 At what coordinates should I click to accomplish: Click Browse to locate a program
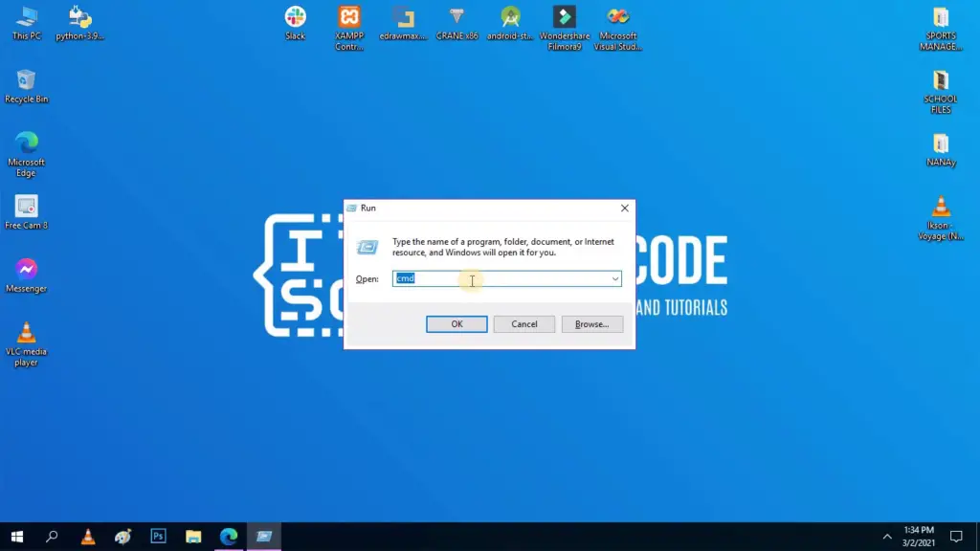pyautogui.click(x=591, y=323)
